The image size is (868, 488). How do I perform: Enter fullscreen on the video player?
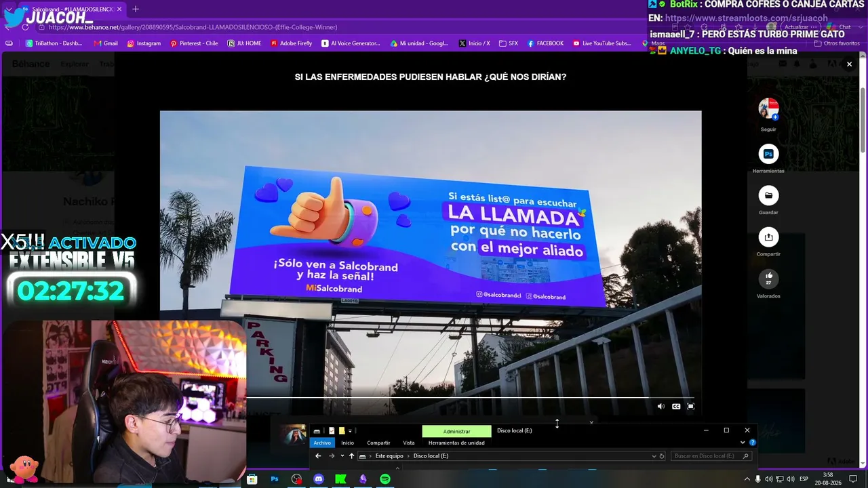[x=690, y=406]
